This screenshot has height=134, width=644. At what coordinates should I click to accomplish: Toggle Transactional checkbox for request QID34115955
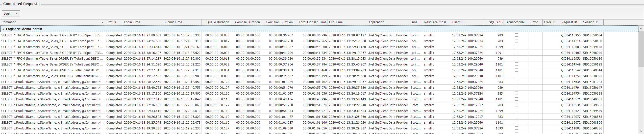click(x=516, y=35)
